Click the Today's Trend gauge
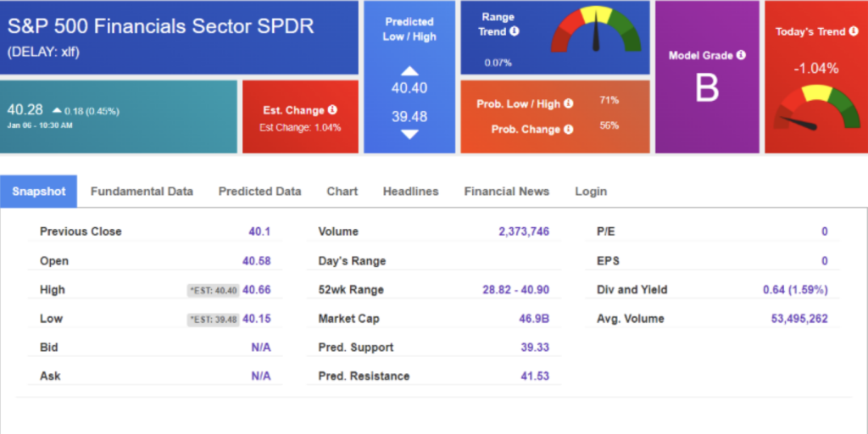 [816, 108]
